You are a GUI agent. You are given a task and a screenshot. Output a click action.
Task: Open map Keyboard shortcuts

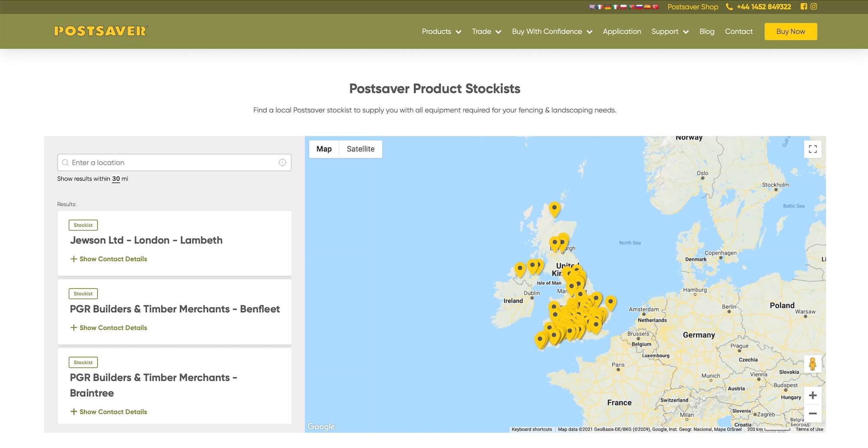click(532, 429)
